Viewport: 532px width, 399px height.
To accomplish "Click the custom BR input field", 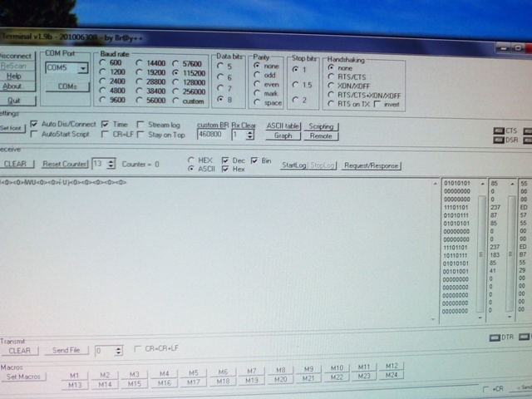I will click(211, 135).
